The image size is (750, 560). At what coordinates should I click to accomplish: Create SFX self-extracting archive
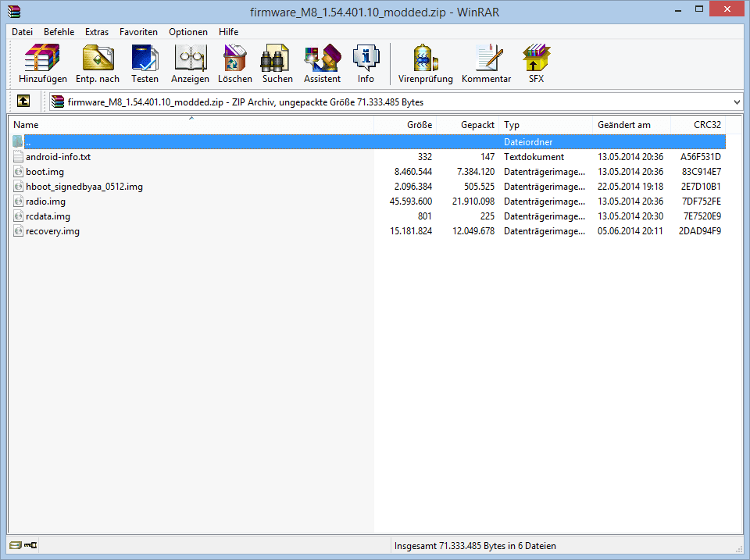point(536,63)
